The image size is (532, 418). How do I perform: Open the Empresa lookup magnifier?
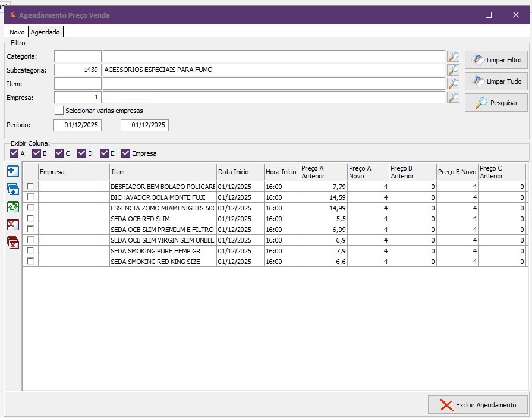point(453,98)
